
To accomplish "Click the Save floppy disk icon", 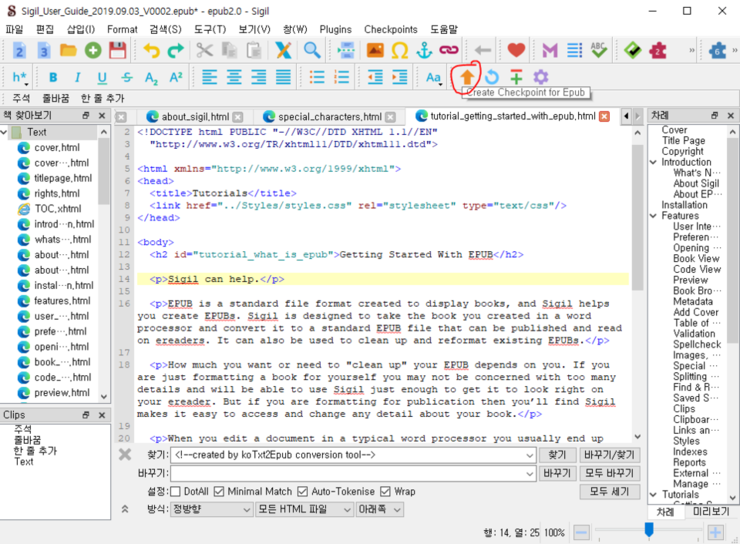I will click(x=118, y=50).
